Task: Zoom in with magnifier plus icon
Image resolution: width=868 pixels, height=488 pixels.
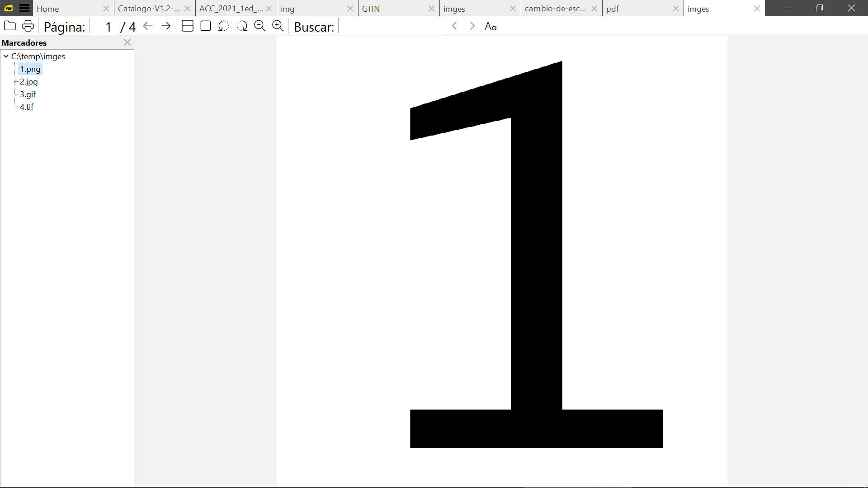Action: tap(278, 26)
